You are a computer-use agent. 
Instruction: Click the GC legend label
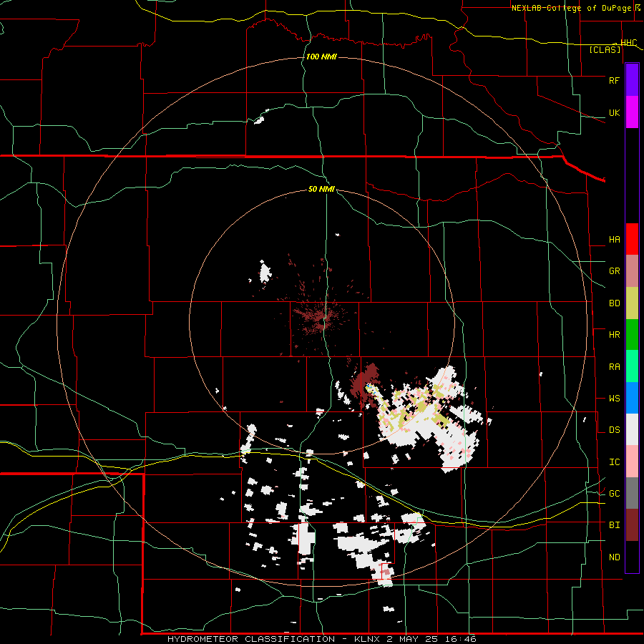(x=614, y=494)
